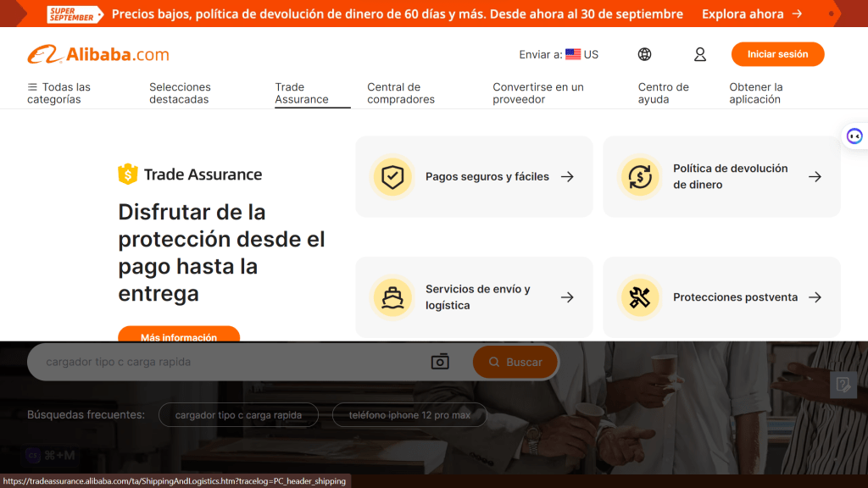This screenshot has width=868, height=488.
Task: Click the user account icon
Action: (x=699, y=54)
